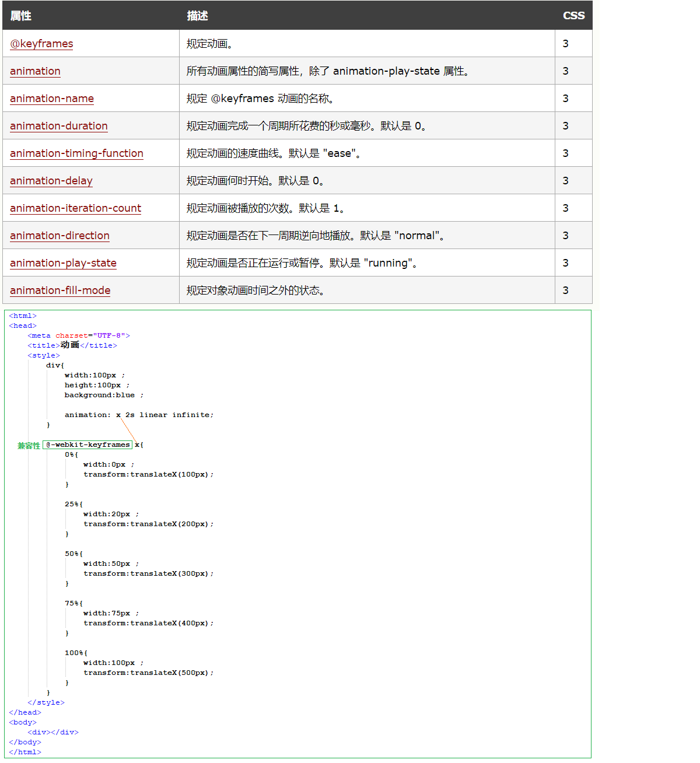
Task: Click the <div></div> tag in body
Action: [53, 733]
